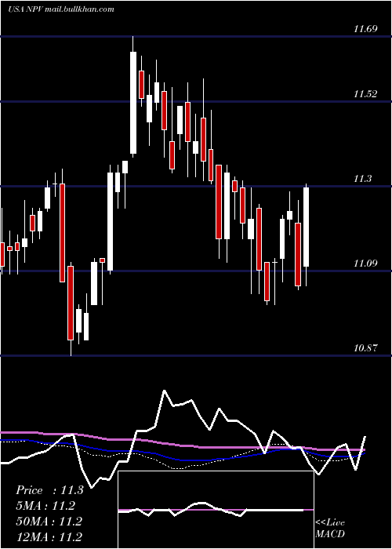Image resolution: width=392 pixels, height=549 pixels.
Task: Click the <<Live MACD label
Action: [330, 528]
